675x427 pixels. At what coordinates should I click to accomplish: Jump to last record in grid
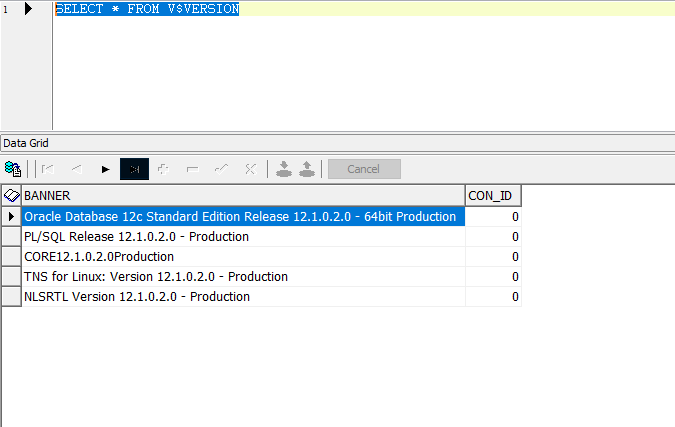pyautogui.click(x=134, y=169)
